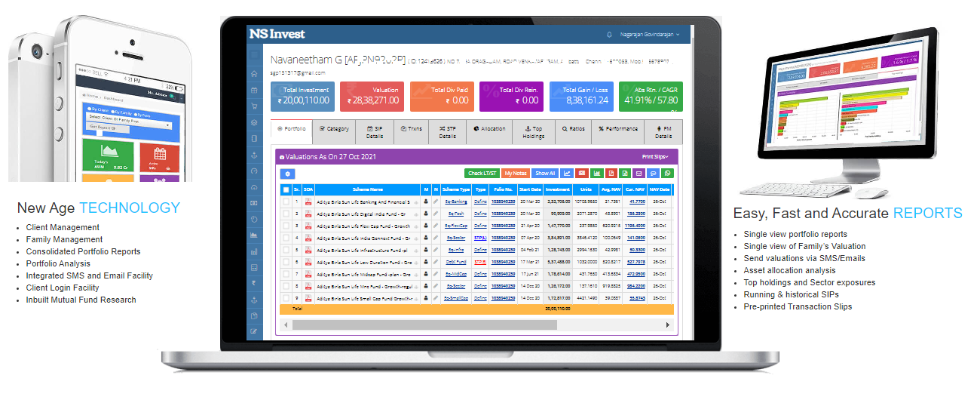Open the line chart icon button
This screenshot has height=400, width=980.
567,174
